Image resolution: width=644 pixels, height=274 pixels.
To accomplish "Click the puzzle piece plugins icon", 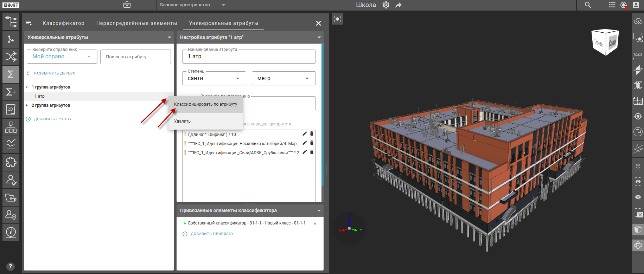I will 11,162.
